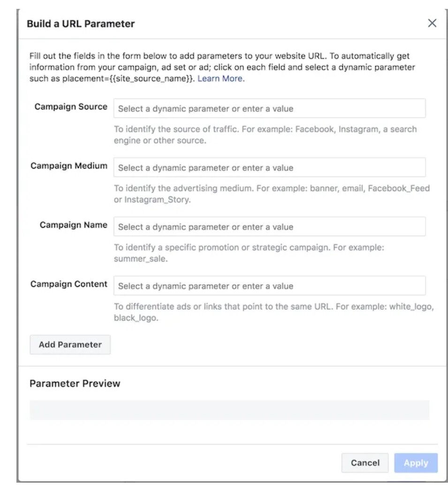Click the Apply button
Image resolution: width=448 pixels, height=485 pixels.
[x=416, y=463]
